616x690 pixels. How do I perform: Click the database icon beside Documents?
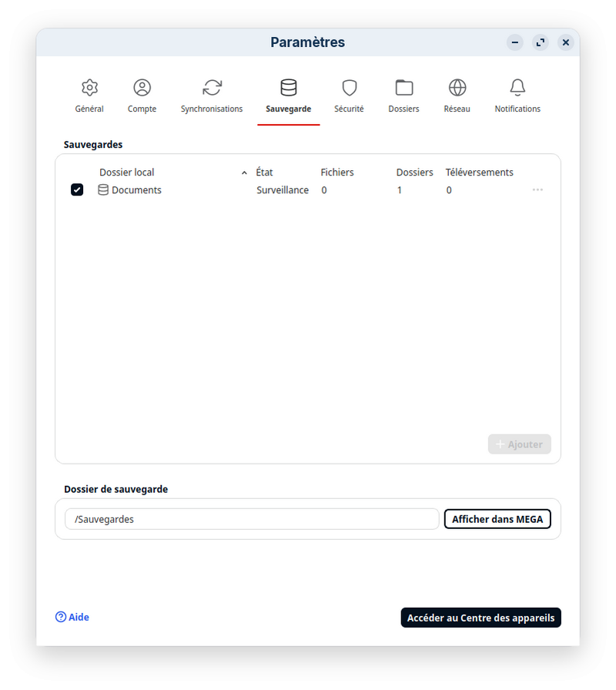[x=103, y=190]
